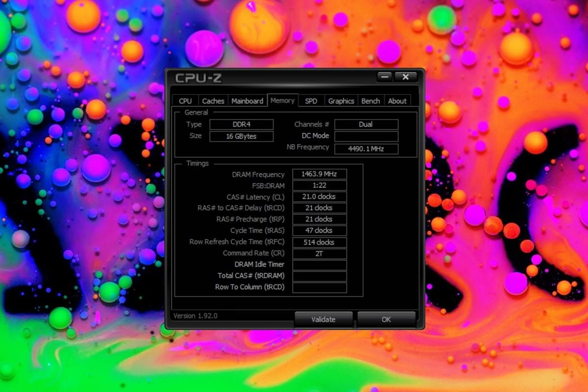Screen dimensions: 588x392
Task: Click the NB Frequency value 4490.1 MHz
Action: (367, 149)
